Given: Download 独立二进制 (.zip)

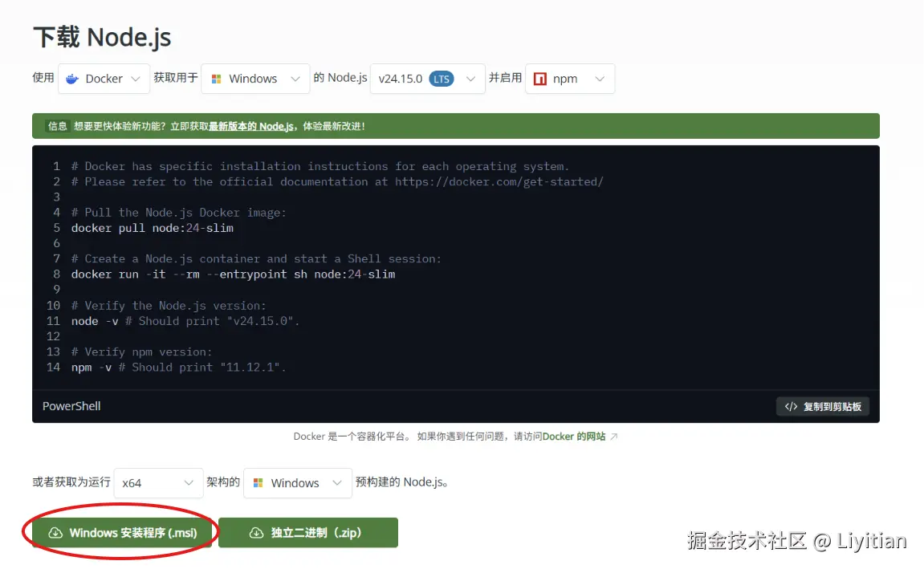Looking at the screenshot, I should click(x=308, y=533).
